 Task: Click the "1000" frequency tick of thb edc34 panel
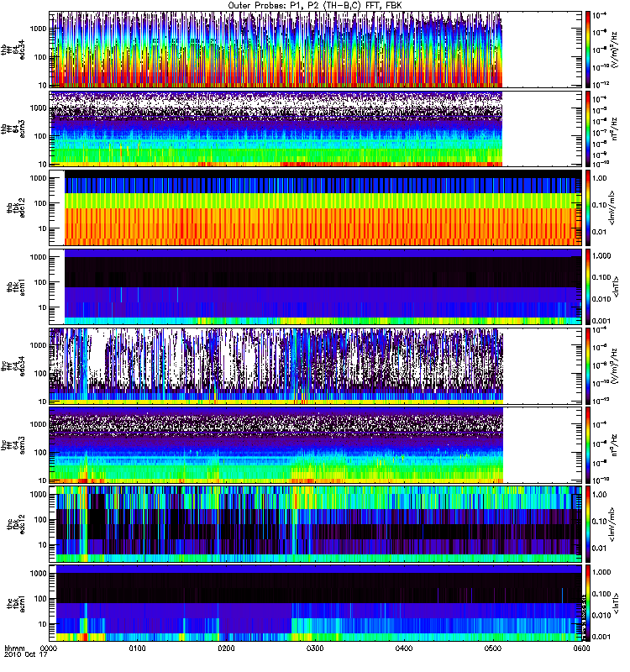click(x=38, y=29)
